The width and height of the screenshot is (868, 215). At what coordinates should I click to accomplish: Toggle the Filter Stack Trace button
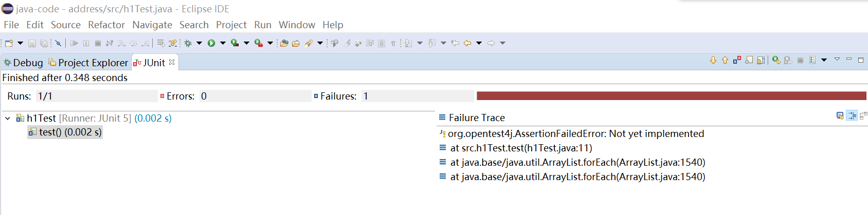point(852,116)
